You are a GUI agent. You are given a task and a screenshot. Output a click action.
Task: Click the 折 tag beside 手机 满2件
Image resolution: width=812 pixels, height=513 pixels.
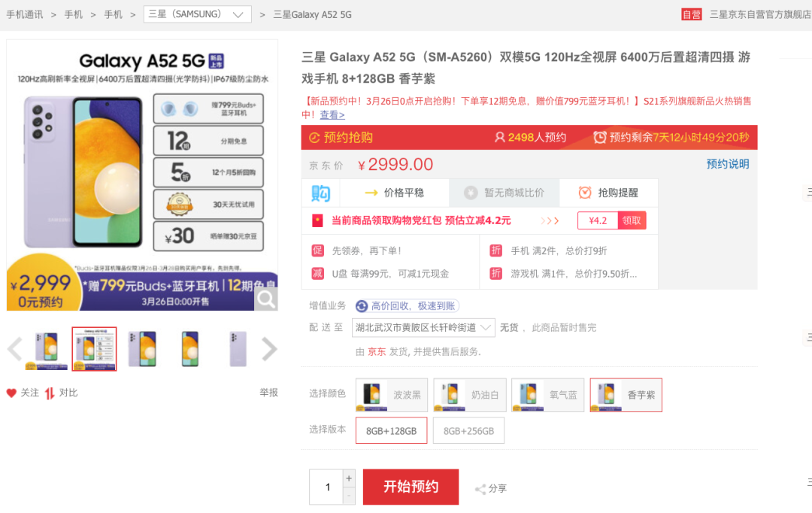tap(495, 250)
